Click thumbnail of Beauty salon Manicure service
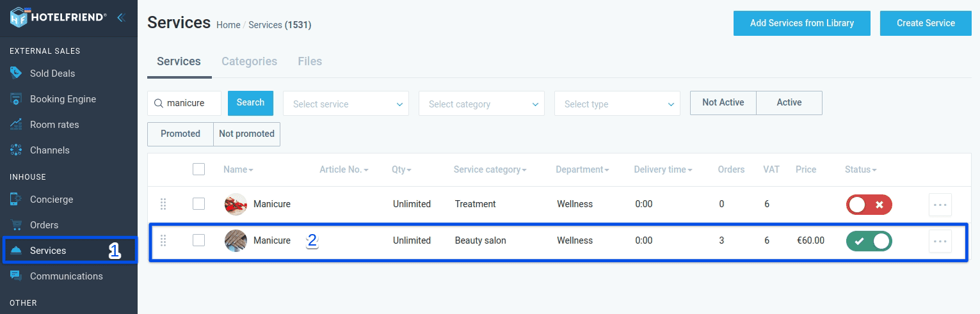 click(x=236, y=240)
